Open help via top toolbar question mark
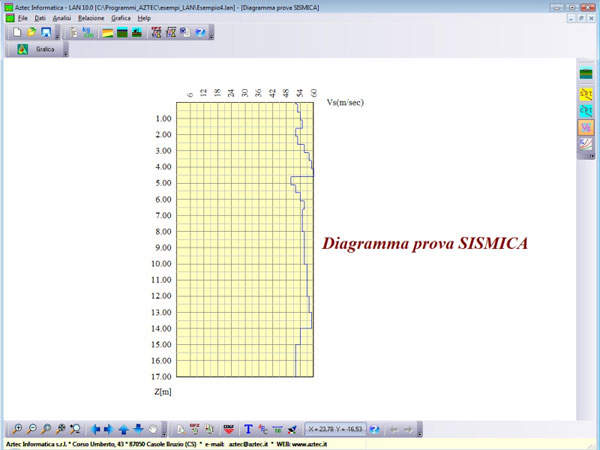 tap(200, 33)
